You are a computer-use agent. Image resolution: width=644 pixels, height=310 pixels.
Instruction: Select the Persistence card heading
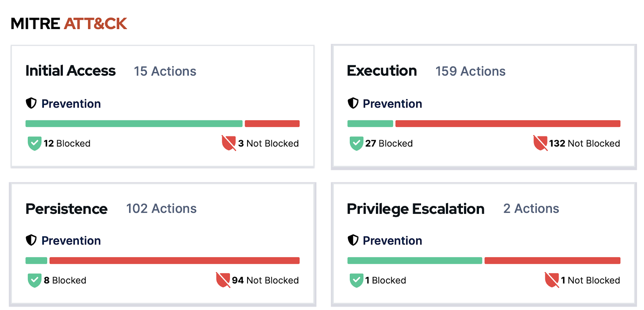click(66, 209)
